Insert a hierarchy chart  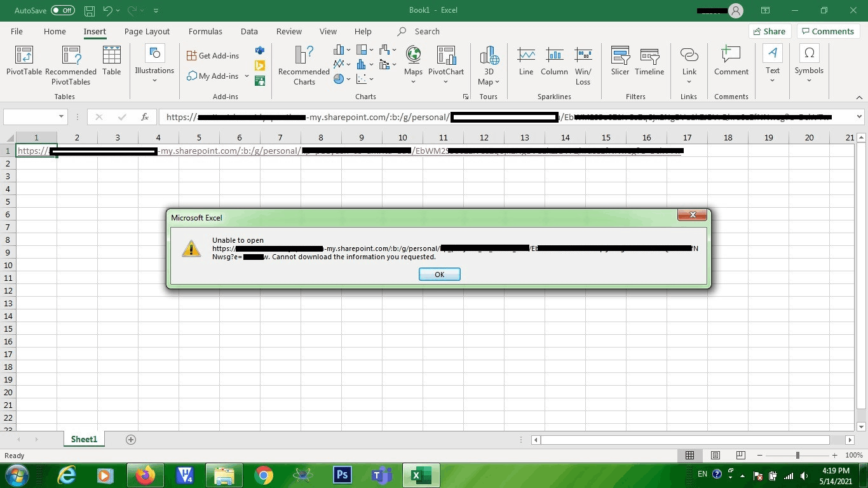[365, 50]
